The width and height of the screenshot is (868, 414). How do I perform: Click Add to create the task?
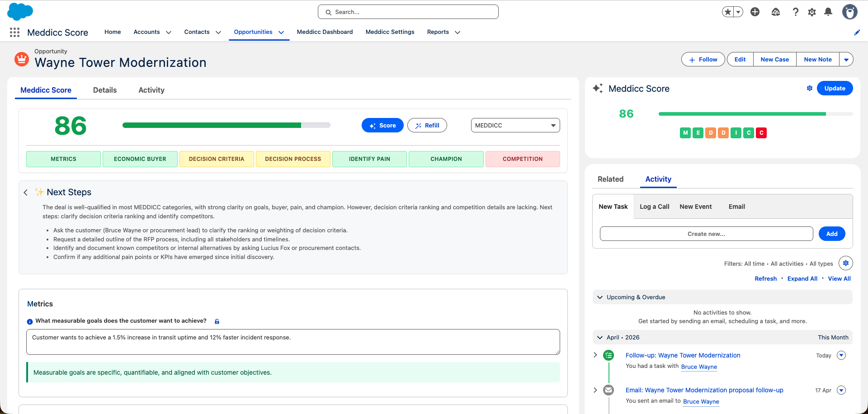(x=832, y=234)
